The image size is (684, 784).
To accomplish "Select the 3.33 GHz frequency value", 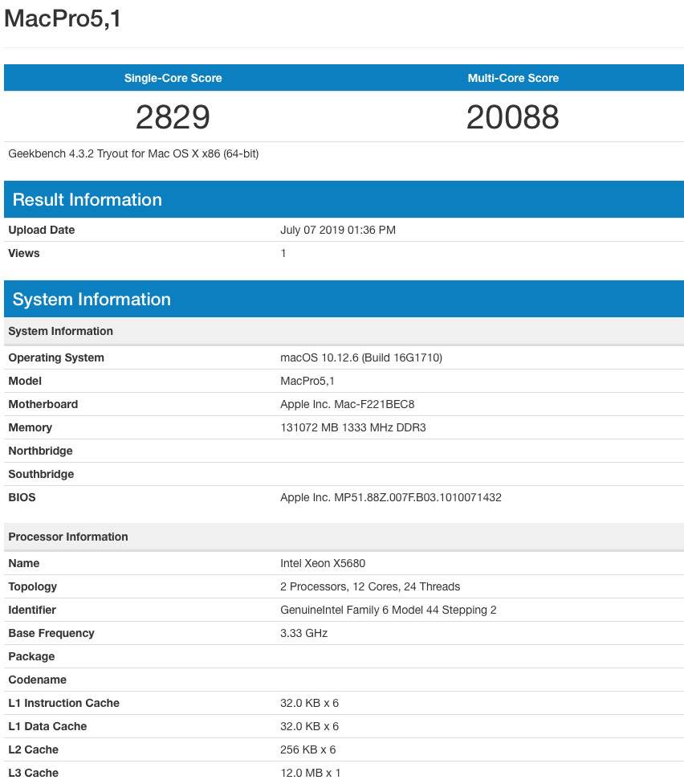I will click(303, 633).
